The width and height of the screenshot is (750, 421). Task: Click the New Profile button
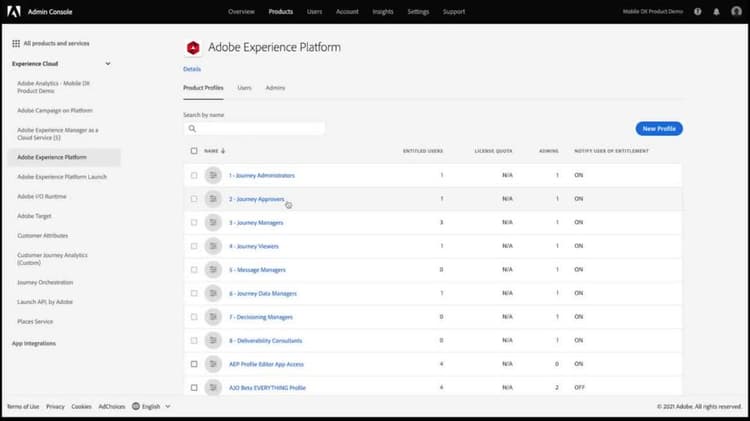(x=658, y=129)
